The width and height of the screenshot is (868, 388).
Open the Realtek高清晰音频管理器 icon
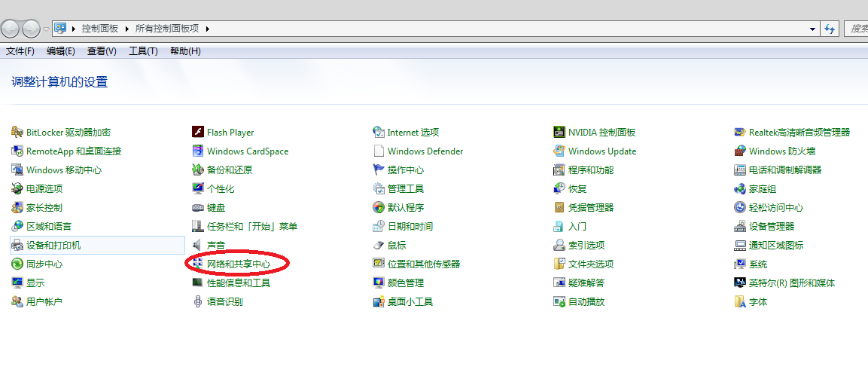pos(740,132)
